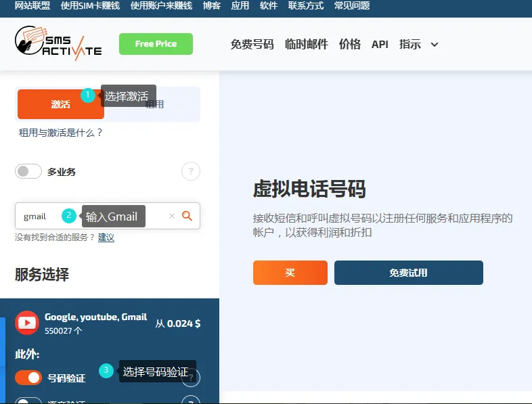Viewport: 532px width, 404px height.
Task: Click the orange 买 button
Action: (290, 273)
